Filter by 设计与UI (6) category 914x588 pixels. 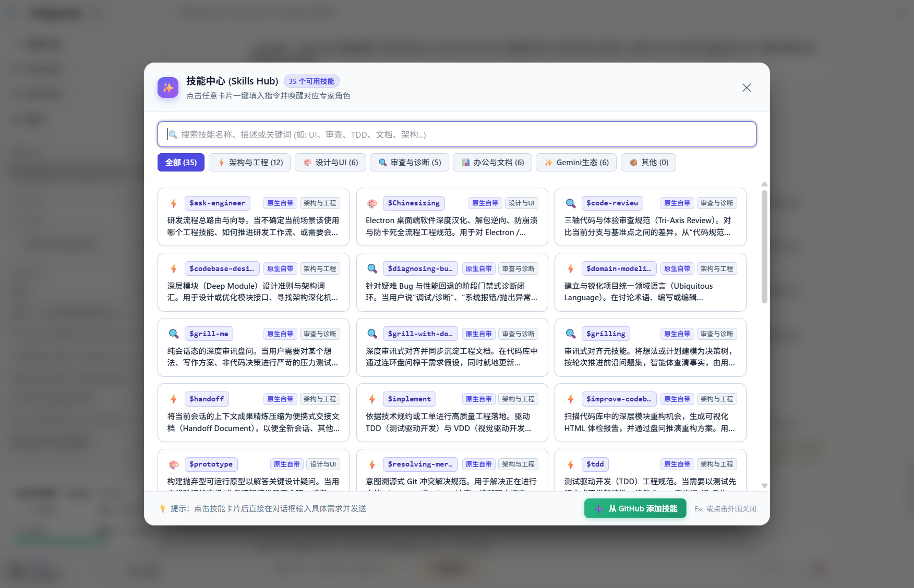(330, 163)
